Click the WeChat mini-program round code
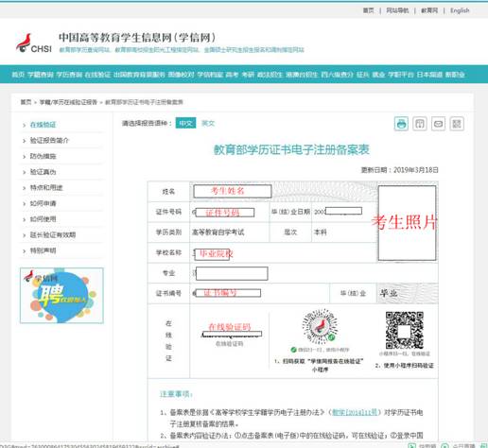This screenshot has width=488, height=448. pyautogui.click(x=320, y=326)
